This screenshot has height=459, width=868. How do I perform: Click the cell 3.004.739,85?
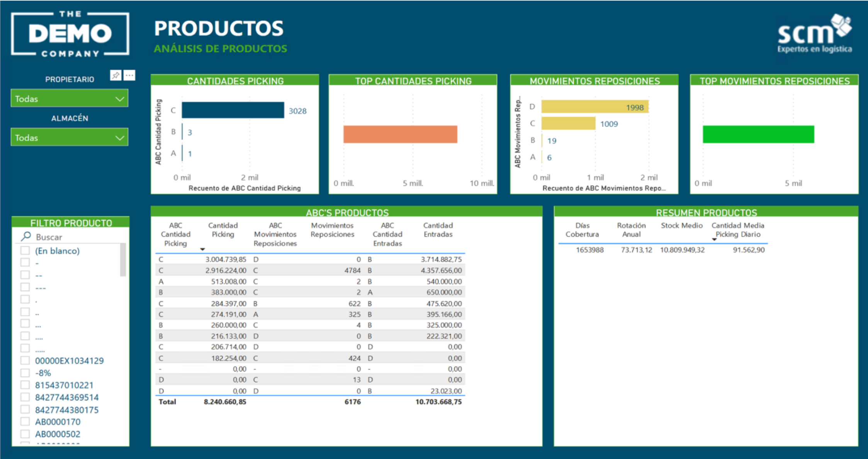[225, 259]
